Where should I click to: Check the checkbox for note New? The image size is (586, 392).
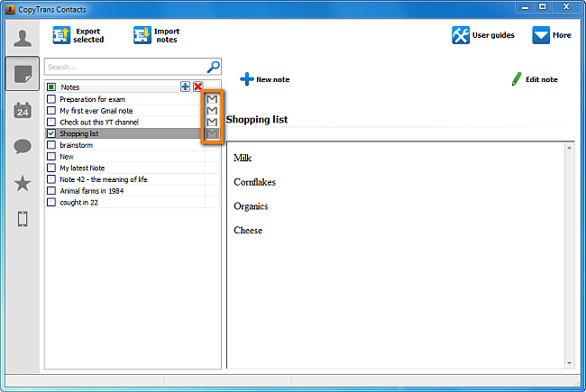click(x=51, y=157)
